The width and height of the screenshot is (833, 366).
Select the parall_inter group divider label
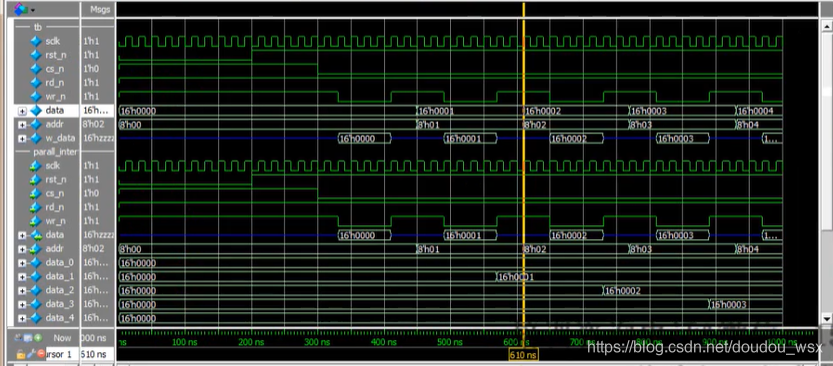click(x=55, y=151)
